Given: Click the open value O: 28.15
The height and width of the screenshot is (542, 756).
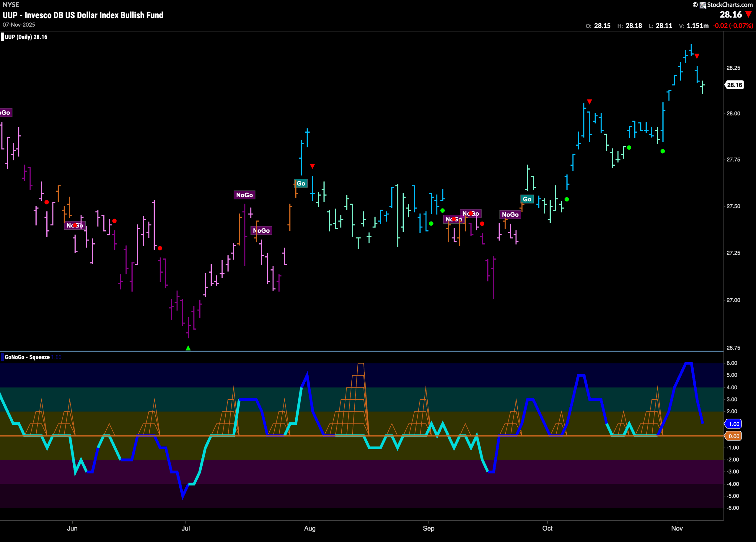Looking at the screenshot, I should (x=598, y=26).
